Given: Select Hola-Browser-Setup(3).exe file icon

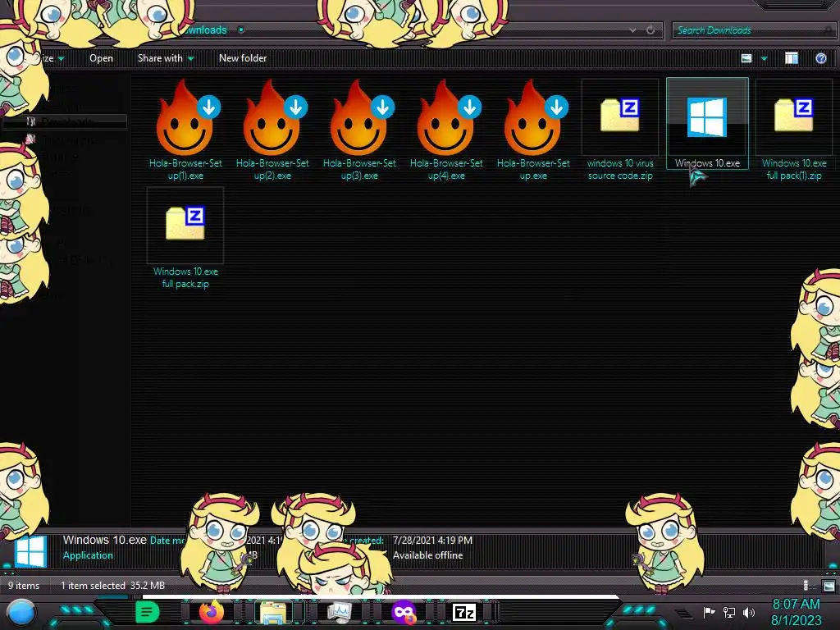Looking at the screenshot, I should click(x=359, y=119).
